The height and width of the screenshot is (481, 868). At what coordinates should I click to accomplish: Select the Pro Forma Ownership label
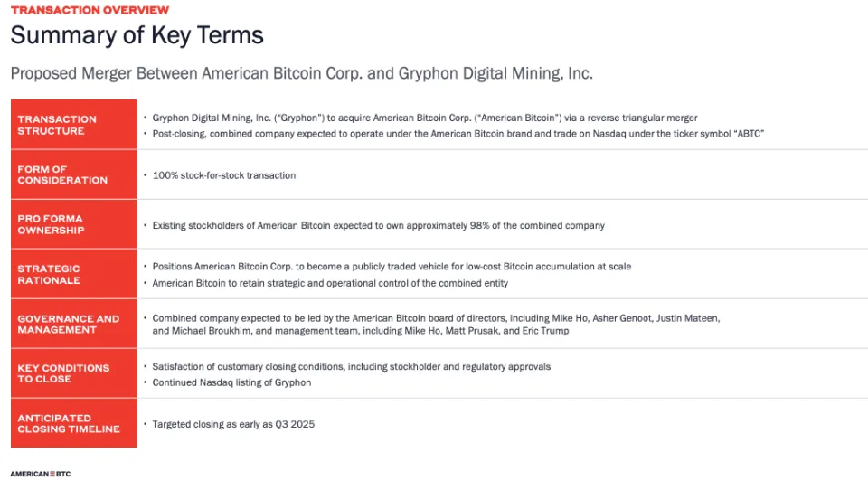(73, 224)
